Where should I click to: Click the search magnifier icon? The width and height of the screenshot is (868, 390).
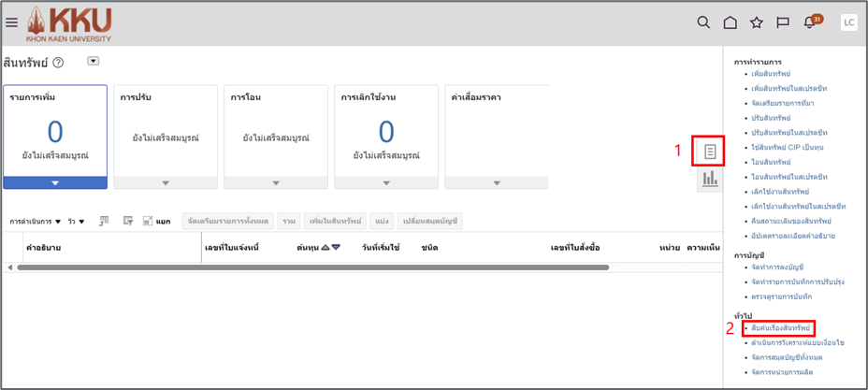point(704,22)
